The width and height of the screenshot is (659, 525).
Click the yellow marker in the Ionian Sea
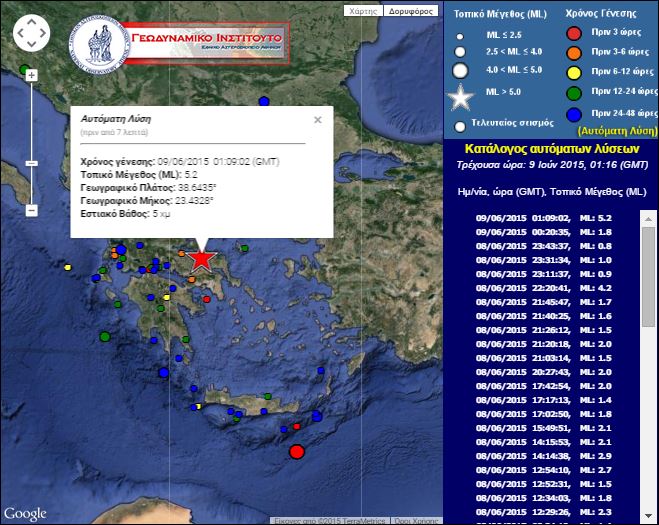(x=68, y=267)
